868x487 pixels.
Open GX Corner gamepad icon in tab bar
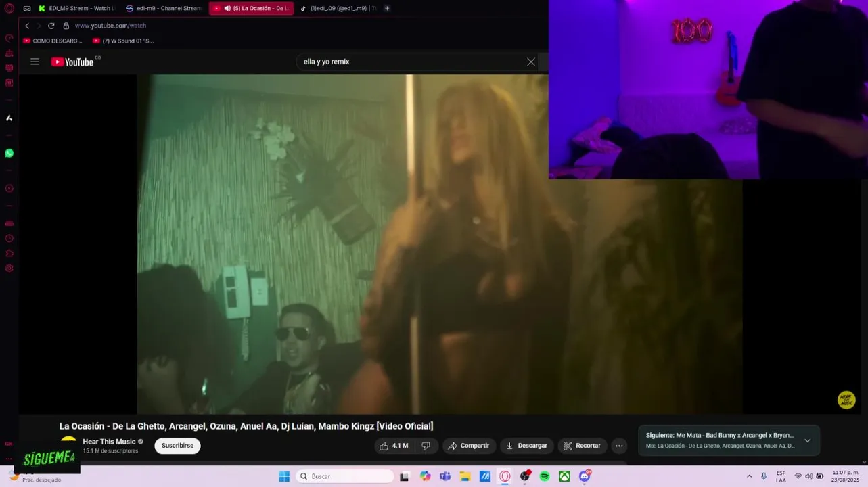pos(27,8)
